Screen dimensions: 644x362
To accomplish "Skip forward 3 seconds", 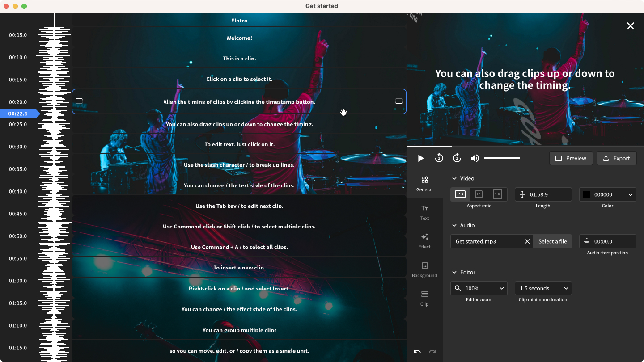I will pos(457,158).
